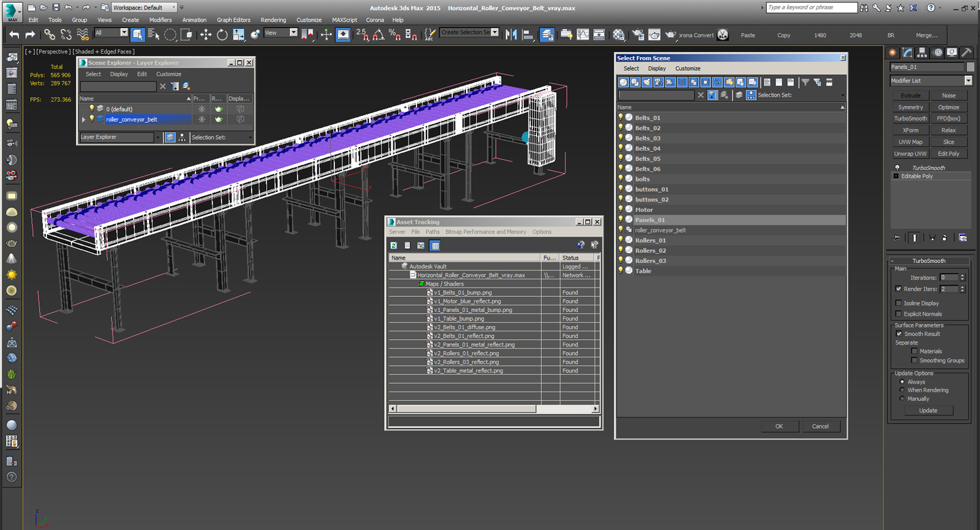The height and width of the screenshot is (530, 980).
Task: Click the binoculars search icon
Action: point(863,7)
